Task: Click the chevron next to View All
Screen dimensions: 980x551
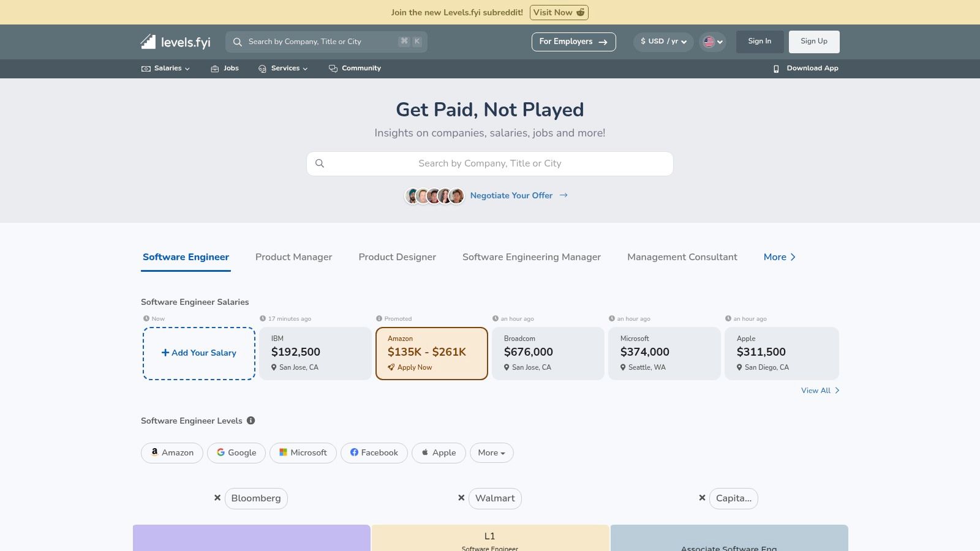Action: pyautogui.click(x=837, y=391)
